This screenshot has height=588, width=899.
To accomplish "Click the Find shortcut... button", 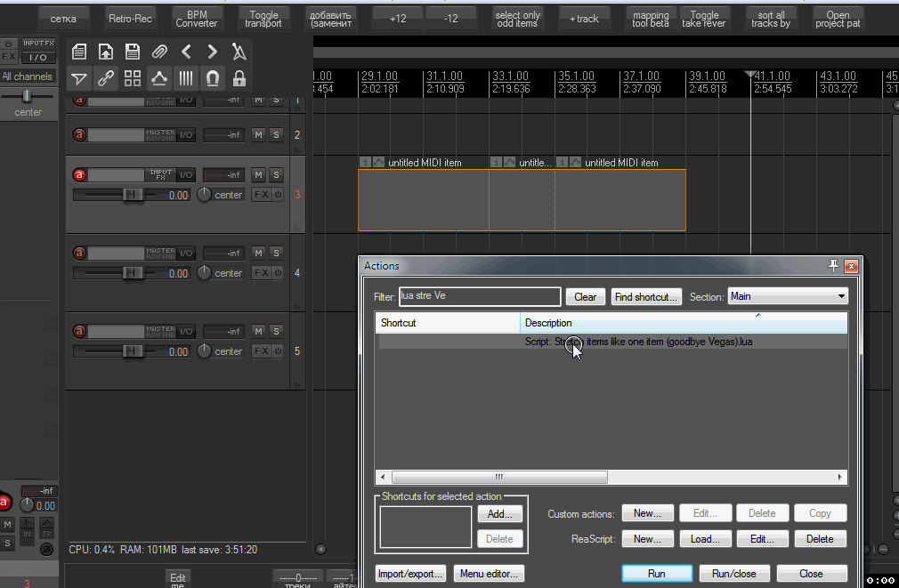I will [x=646, y=296].
